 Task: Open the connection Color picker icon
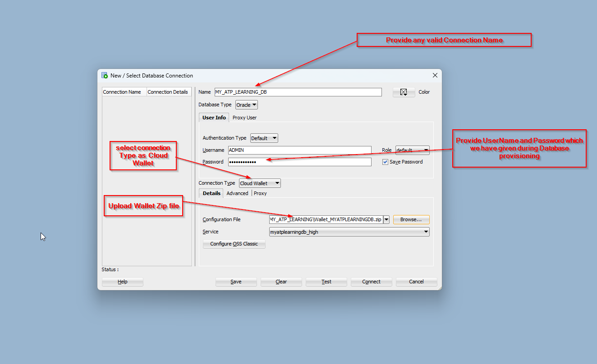point(404,92)
